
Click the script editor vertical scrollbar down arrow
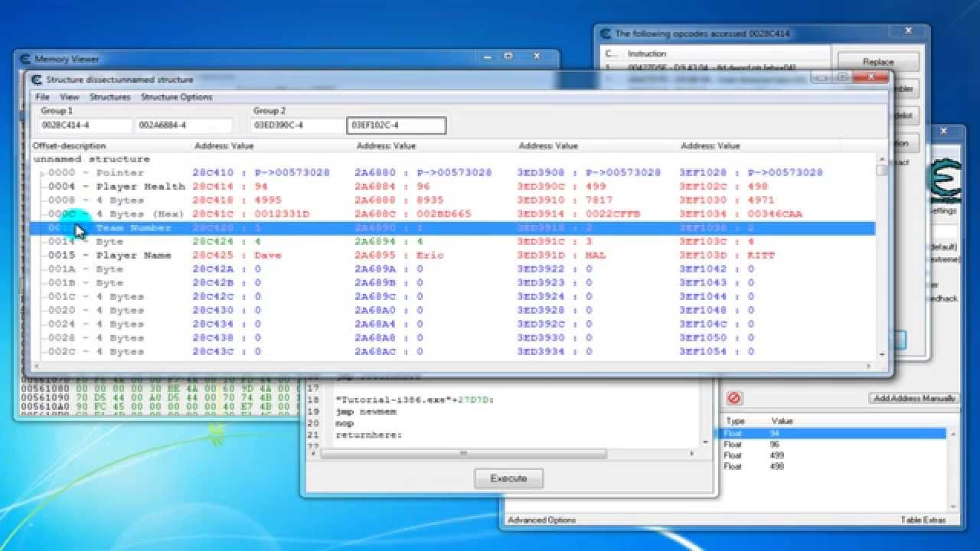[705, 441]
